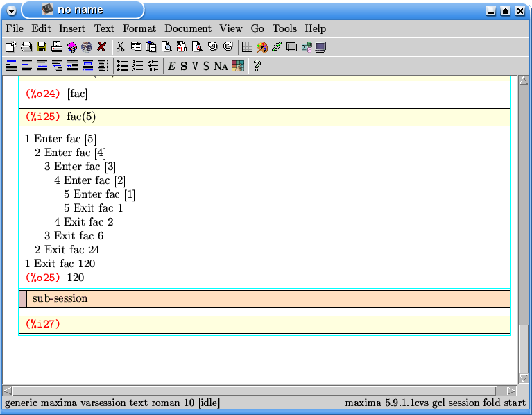The width and height of the screenshot is (532, 415).
Task: Toggle bulleted list formatting icon
Action: (122, 66)
